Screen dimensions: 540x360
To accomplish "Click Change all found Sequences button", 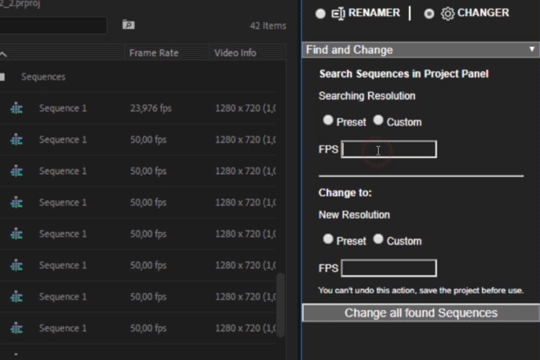I will click(421, 313).
